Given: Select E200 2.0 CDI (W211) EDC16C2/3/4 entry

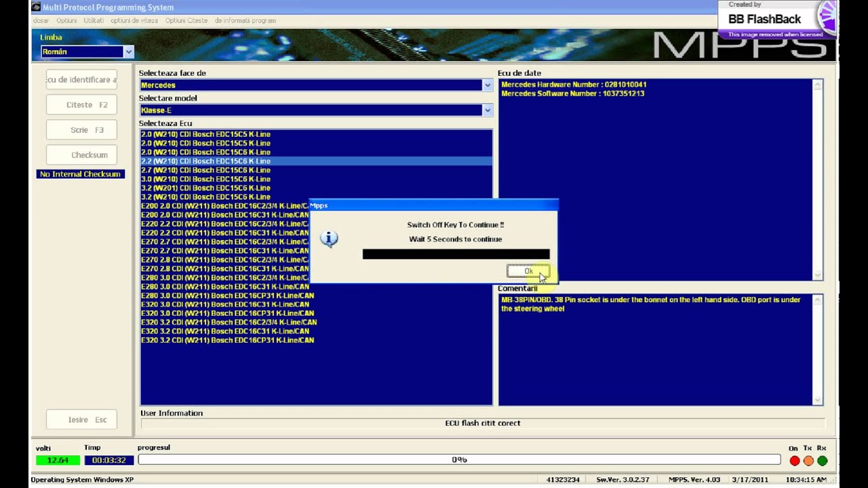Looking at the screenshot, I should 224,206.
